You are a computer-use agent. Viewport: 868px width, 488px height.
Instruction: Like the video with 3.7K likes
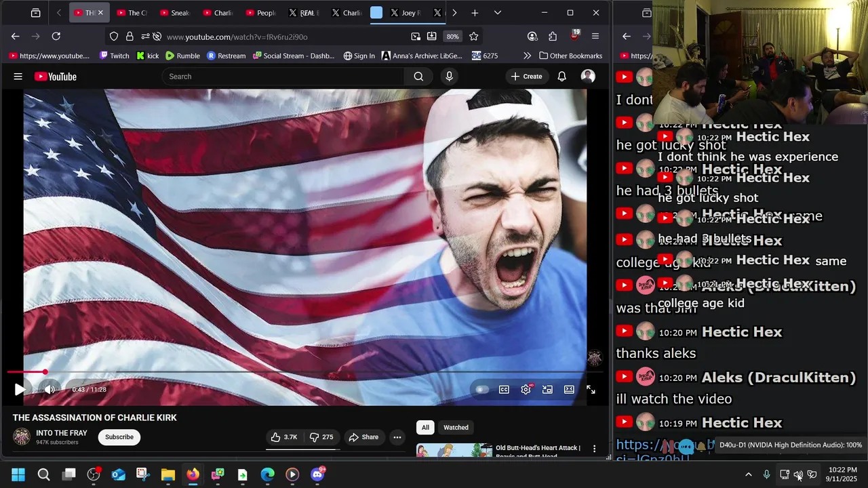[x=284, y=437]
